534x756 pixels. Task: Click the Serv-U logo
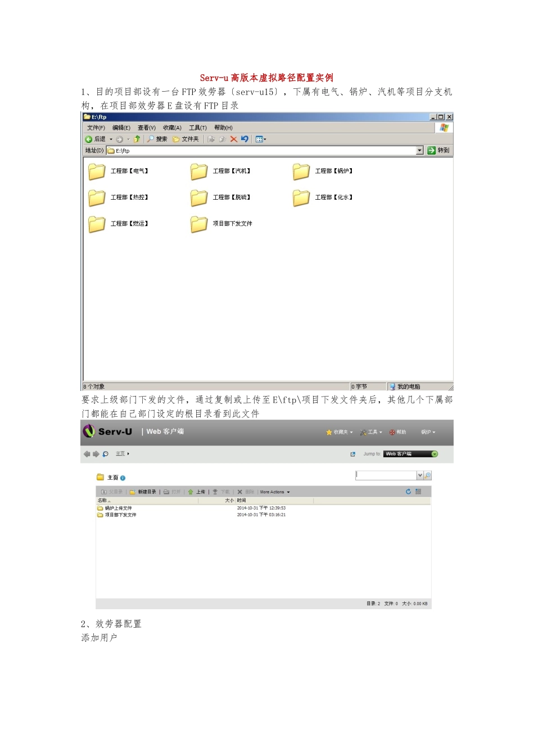point(107,431)
